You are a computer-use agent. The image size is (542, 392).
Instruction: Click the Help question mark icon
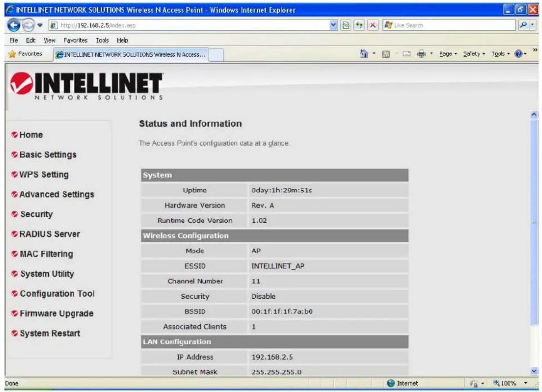tap(519, 54)
